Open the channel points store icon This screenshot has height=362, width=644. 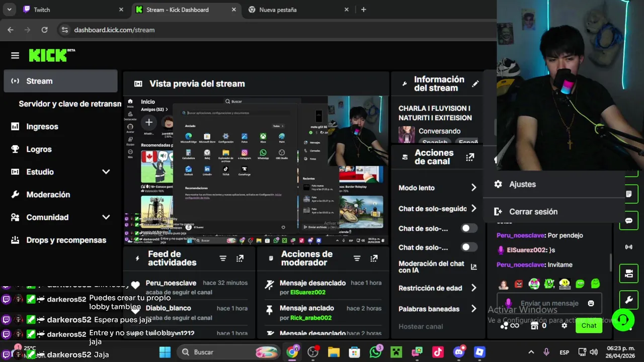pyautogui.click(x=534, y=326)
